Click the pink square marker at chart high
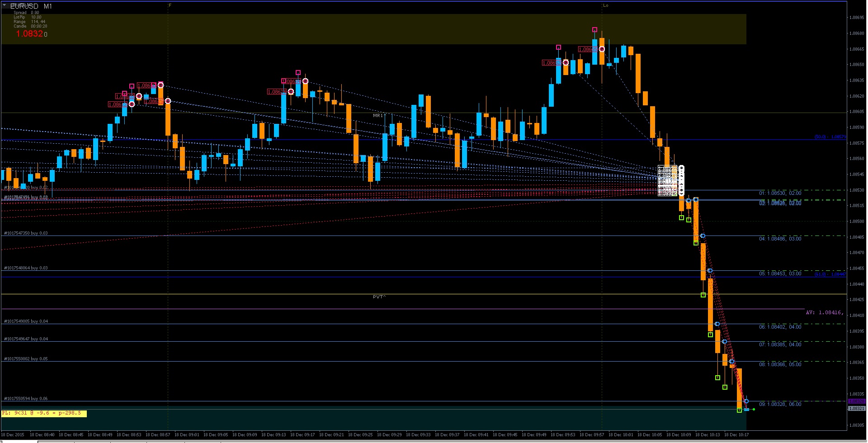This screenshot has height=443, width=868. tap(594, 30)
